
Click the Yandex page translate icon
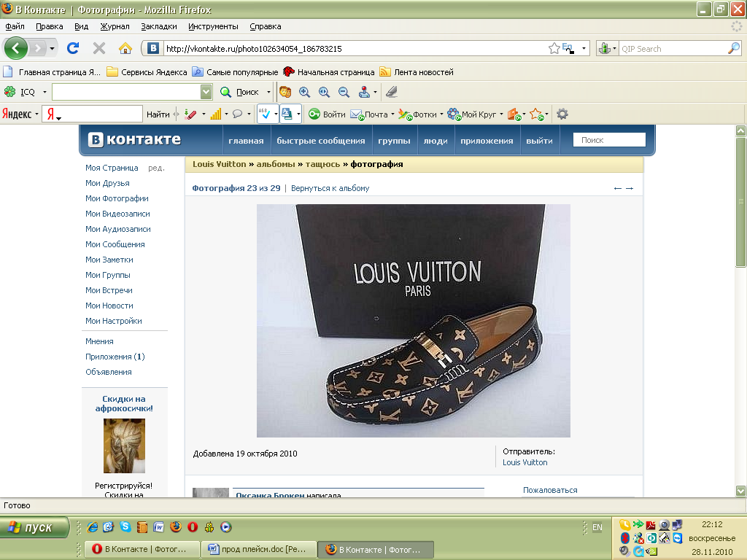[287, 114]
